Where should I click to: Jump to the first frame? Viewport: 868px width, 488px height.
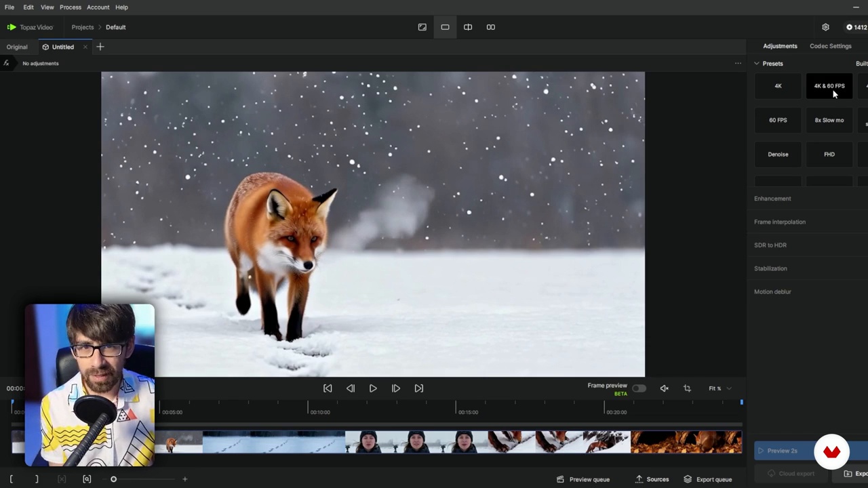pyautogui.click(x=328, y=388)
